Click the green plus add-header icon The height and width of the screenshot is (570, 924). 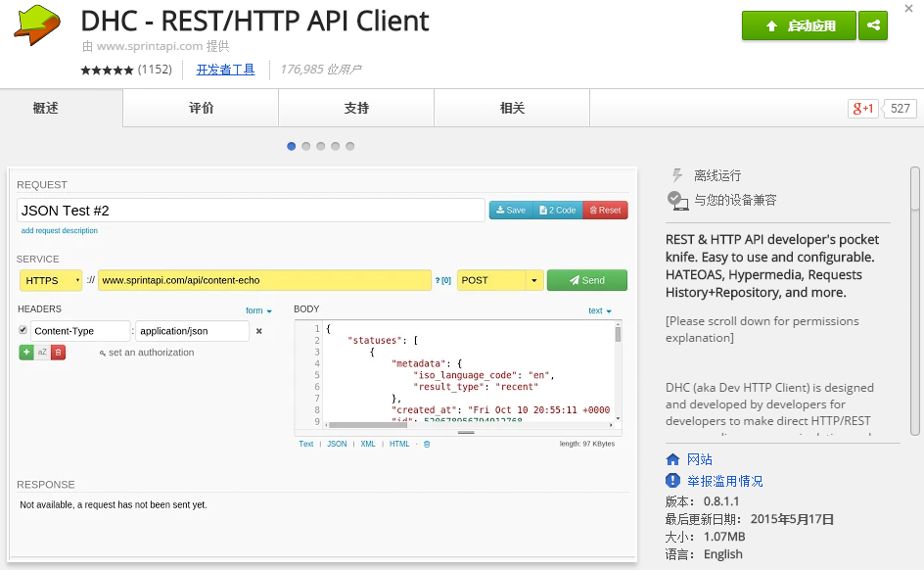click(x=26, y=353)
